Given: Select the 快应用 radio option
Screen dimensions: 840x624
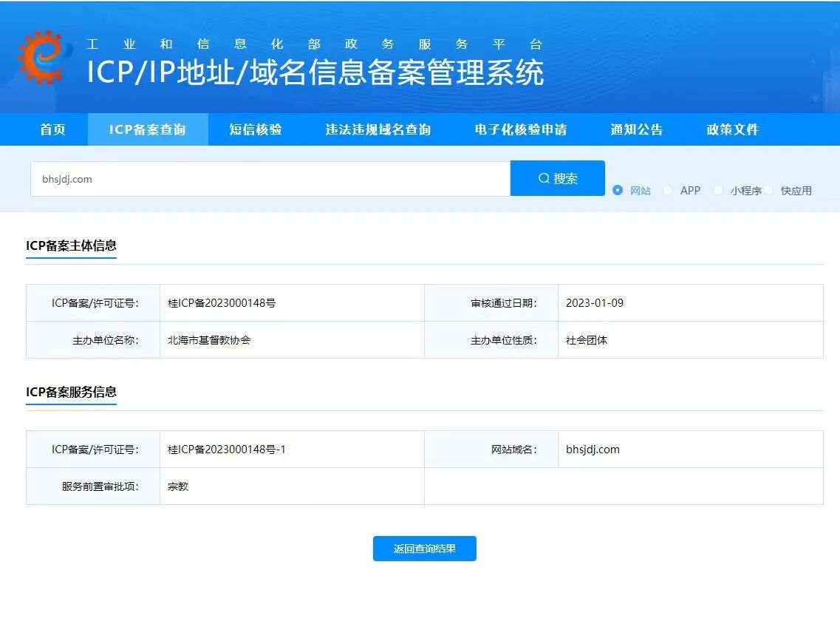Looking at the screenshot, I should 768,190.
